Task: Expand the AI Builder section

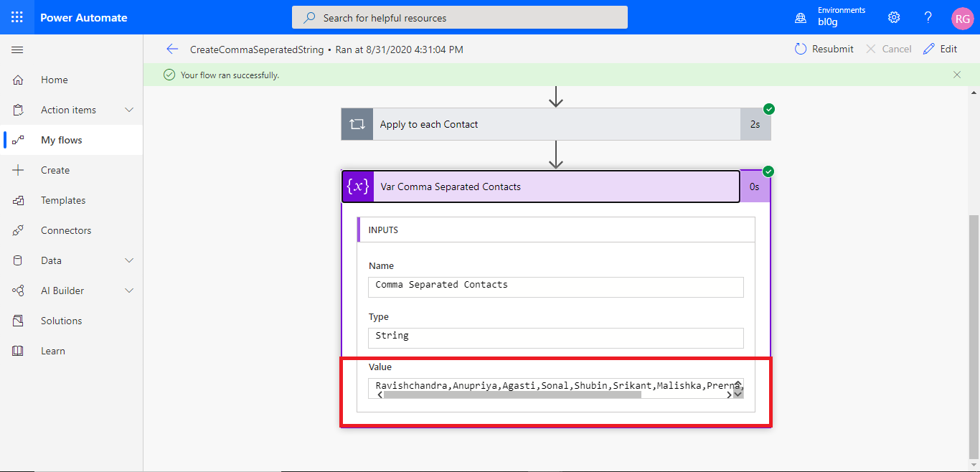Action: point(128,290)
